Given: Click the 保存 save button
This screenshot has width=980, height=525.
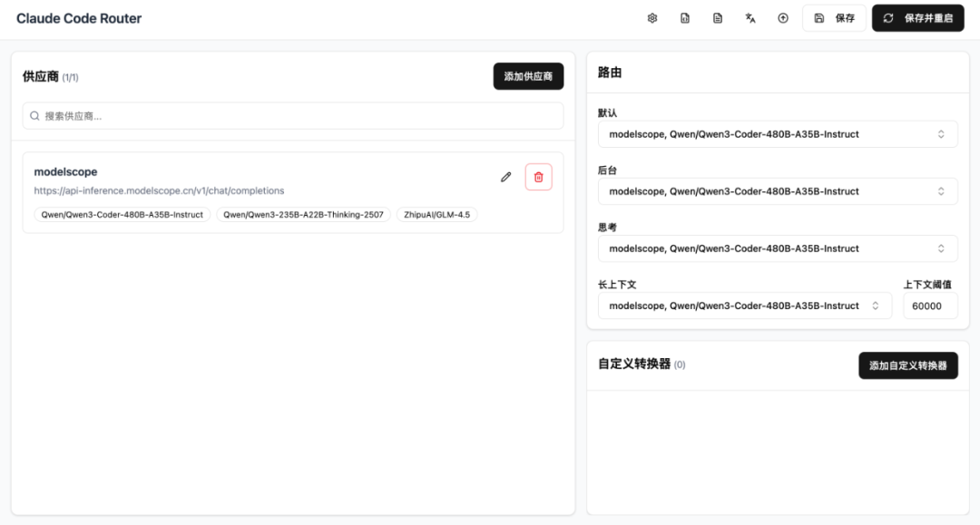Looking at the screenshot, I should pos(834,18).
